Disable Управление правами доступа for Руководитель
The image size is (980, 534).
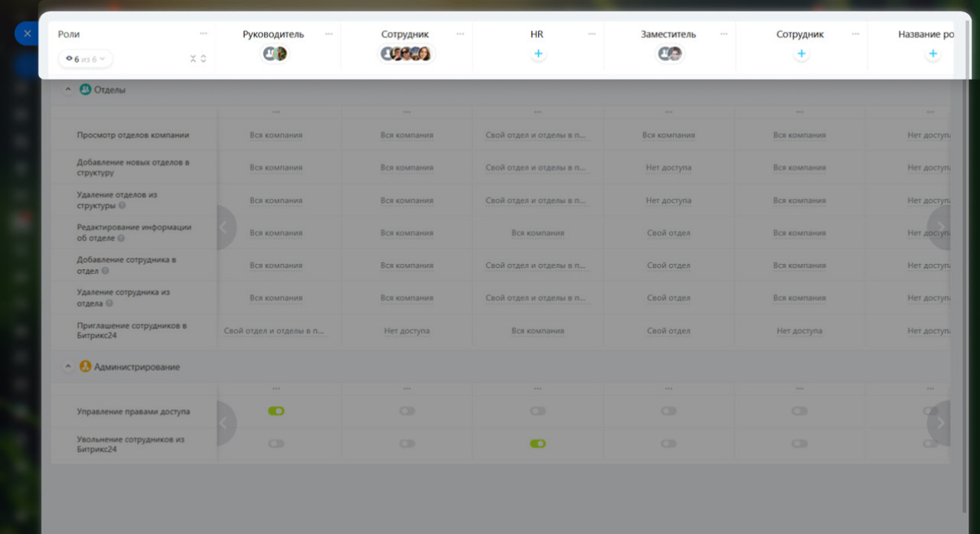coord(276,411)
